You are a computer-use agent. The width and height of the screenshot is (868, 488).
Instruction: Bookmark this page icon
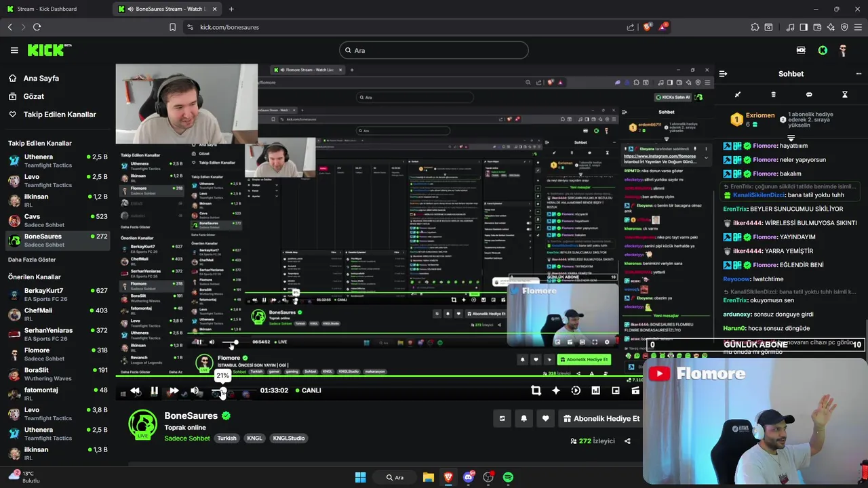pyautogui.click(x=172, y=27)
